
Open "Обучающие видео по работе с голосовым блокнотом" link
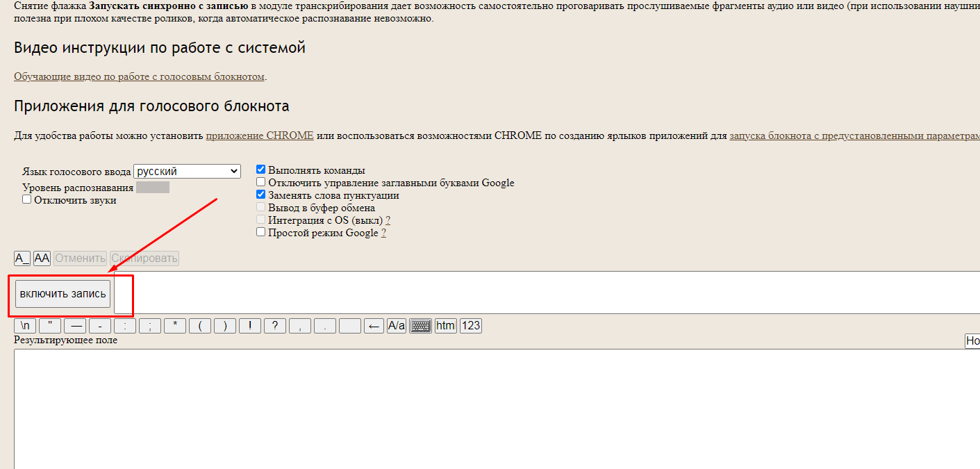coord(139,76)
